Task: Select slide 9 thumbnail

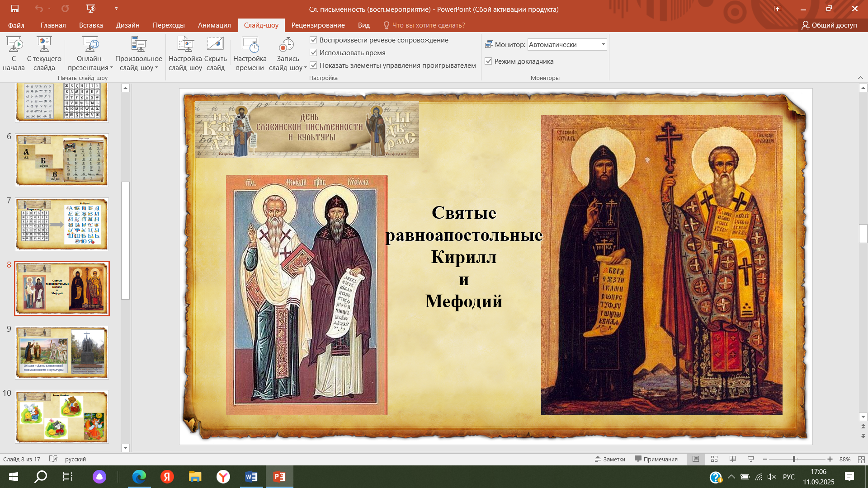Action: tap(62, 352)
